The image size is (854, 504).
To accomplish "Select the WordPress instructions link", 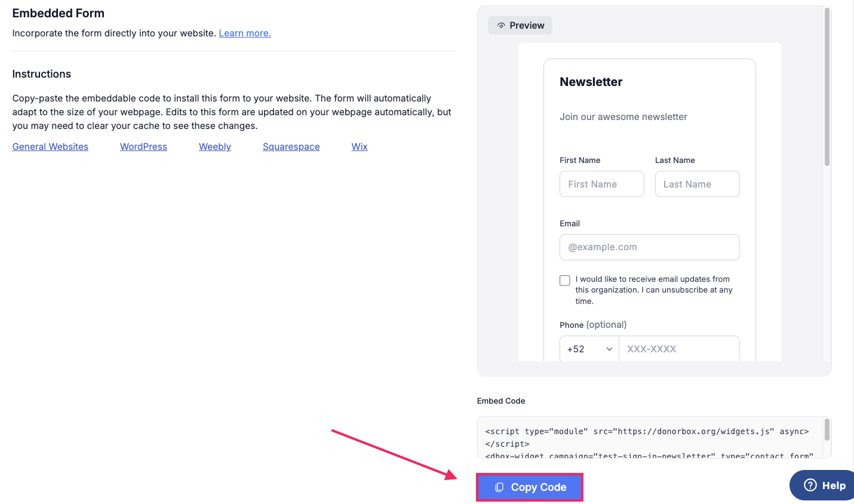I will tap(143, 147).
